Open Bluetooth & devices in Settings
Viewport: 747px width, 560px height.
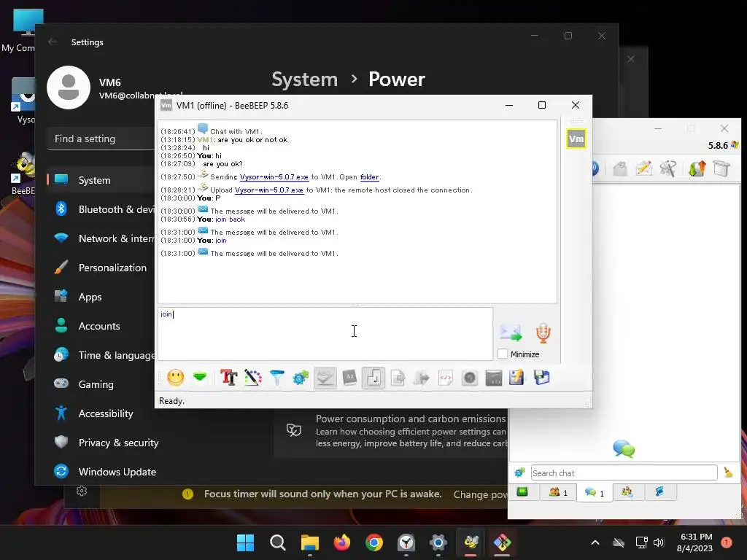tap(102, 209)
